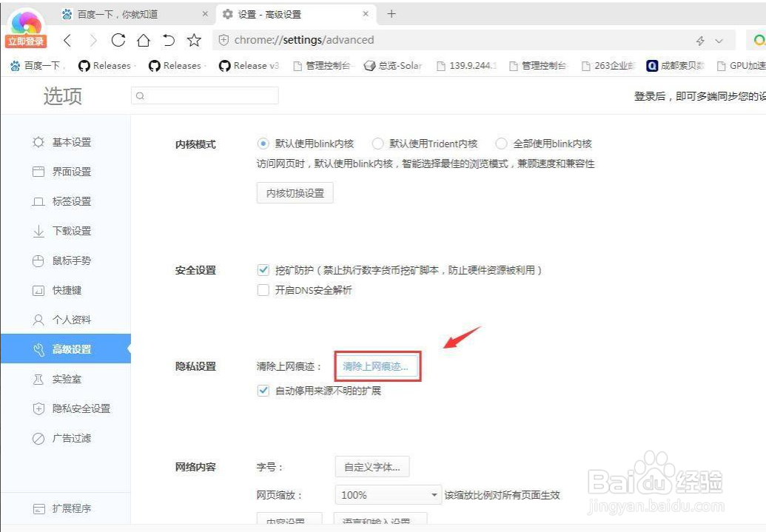Open recently closed pages via curved arrow icon

tap(169, 41)
